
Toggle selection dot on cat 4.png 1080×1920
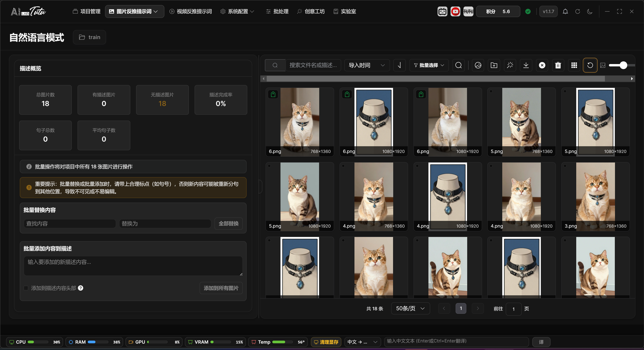coord(491,166)
